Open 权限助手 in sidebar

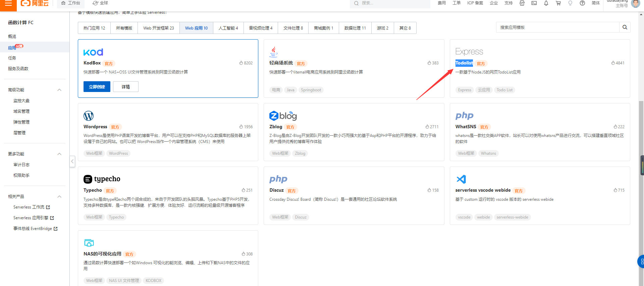point(21,175)
